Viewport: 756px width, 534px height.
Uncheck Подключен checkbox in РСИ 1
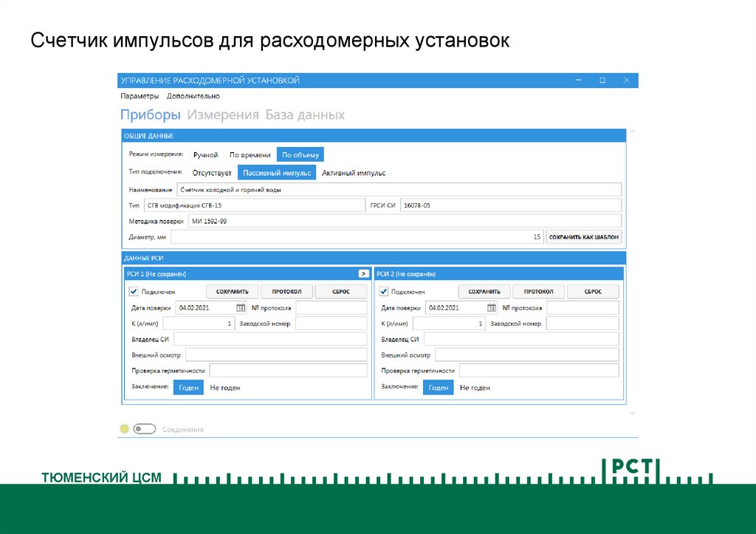click(134, 292)
